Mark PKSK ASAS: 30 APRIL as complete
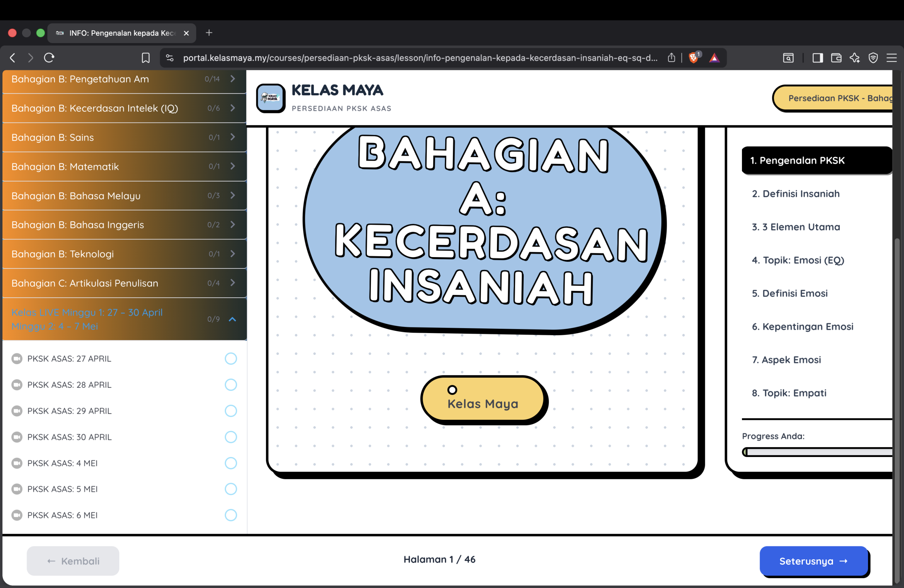This screenshot has width=904, height=588. (x=231, y=437)
